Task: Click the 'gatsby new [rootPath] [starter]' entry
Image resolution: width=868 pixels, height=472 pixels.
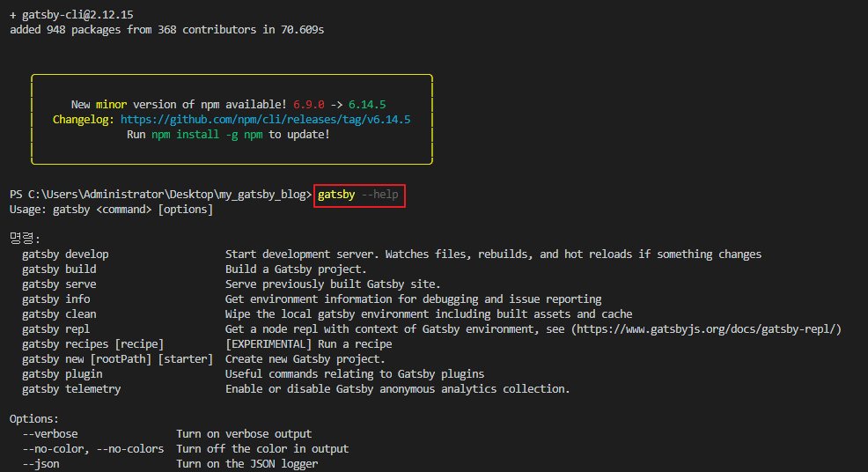Action: (117, 359)
